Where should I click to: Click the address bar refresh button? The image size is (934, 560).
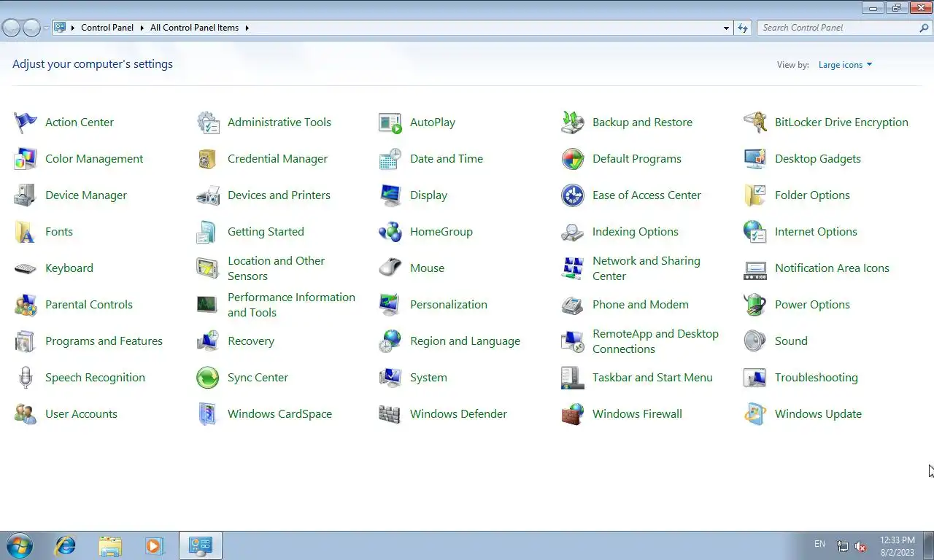(x=743, y=28)
